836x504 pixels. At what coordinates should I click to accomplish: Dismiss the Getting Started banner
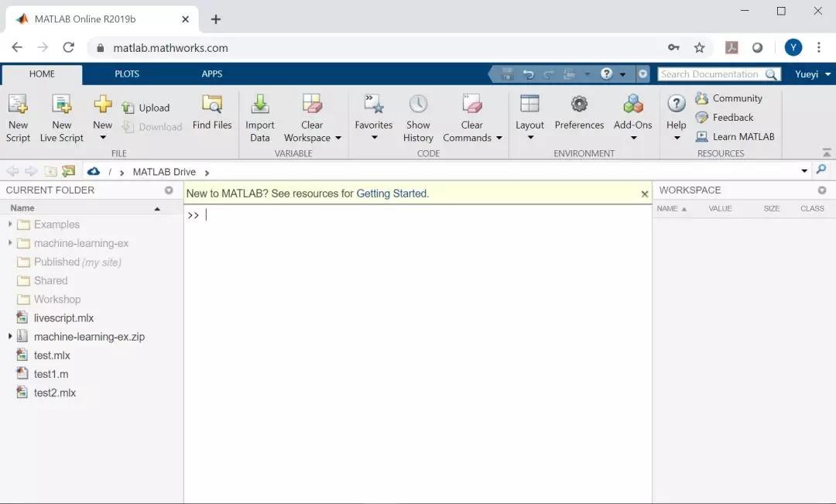click(x=644, y=194)
